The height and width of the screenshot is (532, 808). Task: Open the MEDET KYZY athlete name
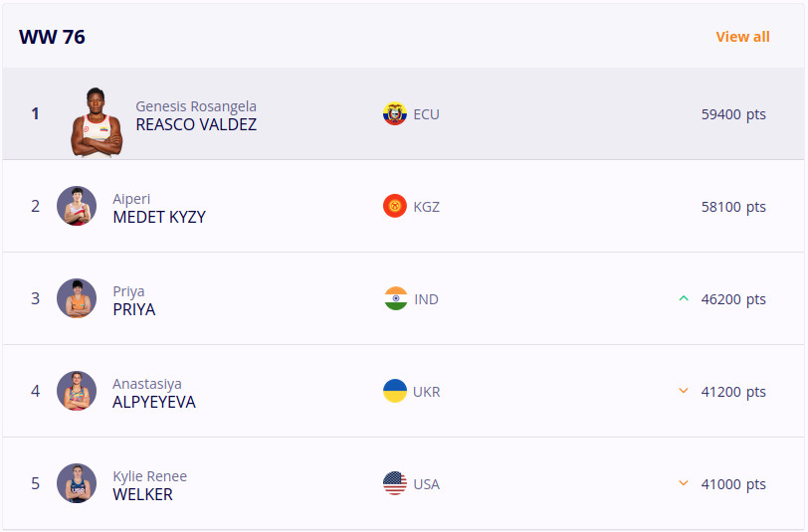pyautogui.click(x=159, y=218)
